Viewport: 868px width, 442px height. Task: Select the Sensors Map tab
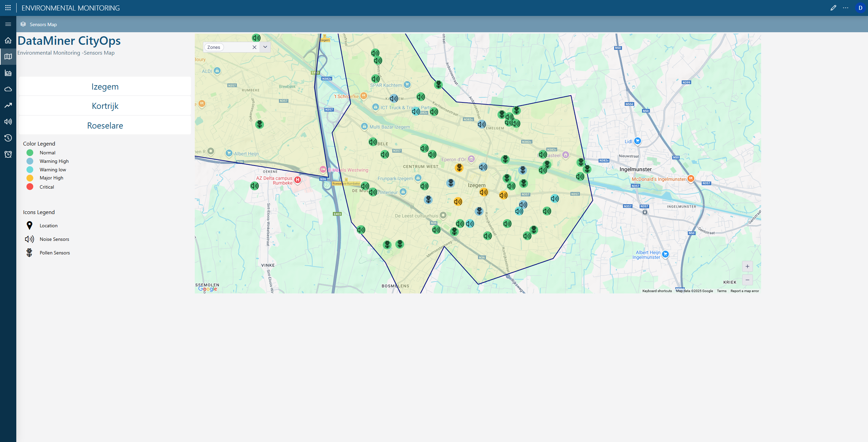tap(43, 24)
